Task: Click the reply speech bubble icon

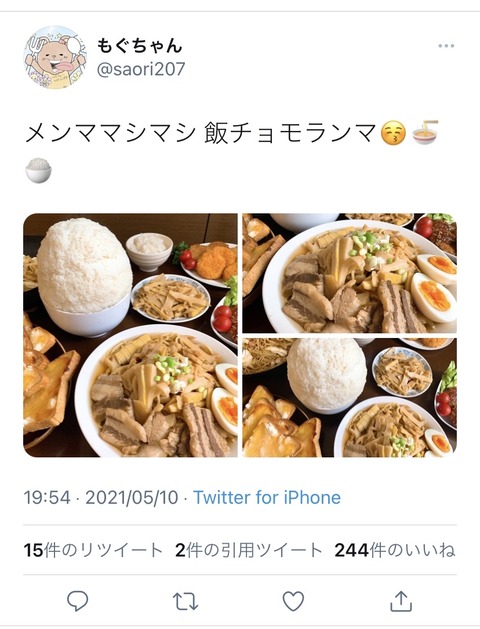Action: pos(77,601)
